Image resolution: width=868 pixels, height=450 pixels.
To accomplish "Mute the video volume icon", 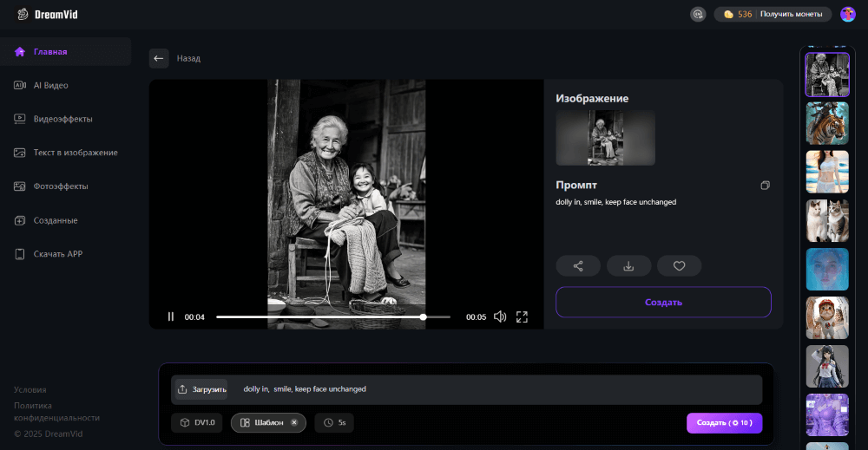I will tap(500, 316).
